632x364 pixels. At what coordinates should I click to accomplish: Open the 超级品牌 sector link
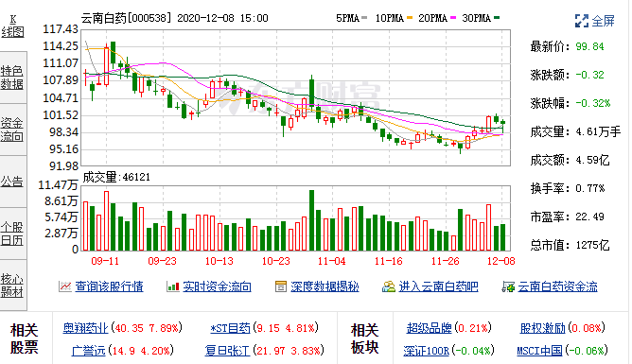click(x=429, y=328)
